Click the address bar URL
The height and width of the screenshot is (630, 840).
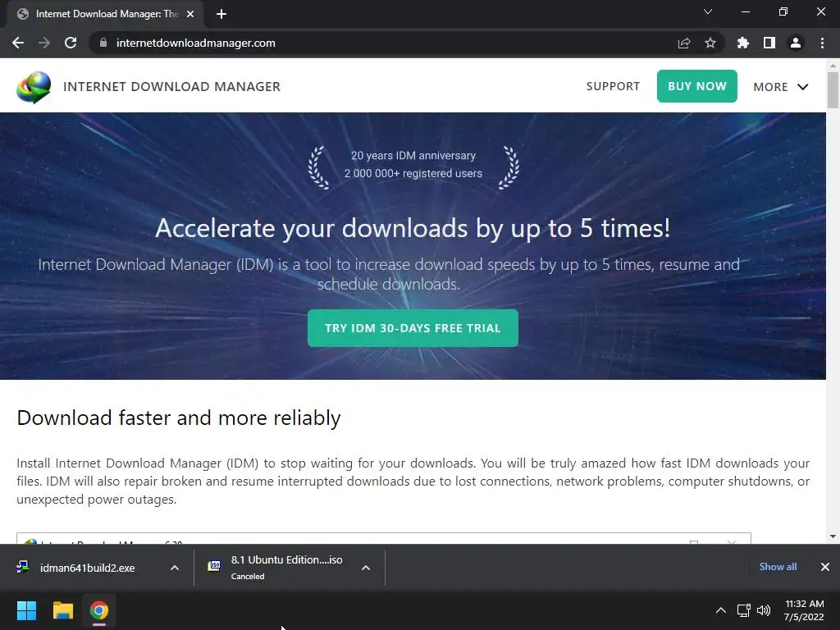click(x=195, y=43)
